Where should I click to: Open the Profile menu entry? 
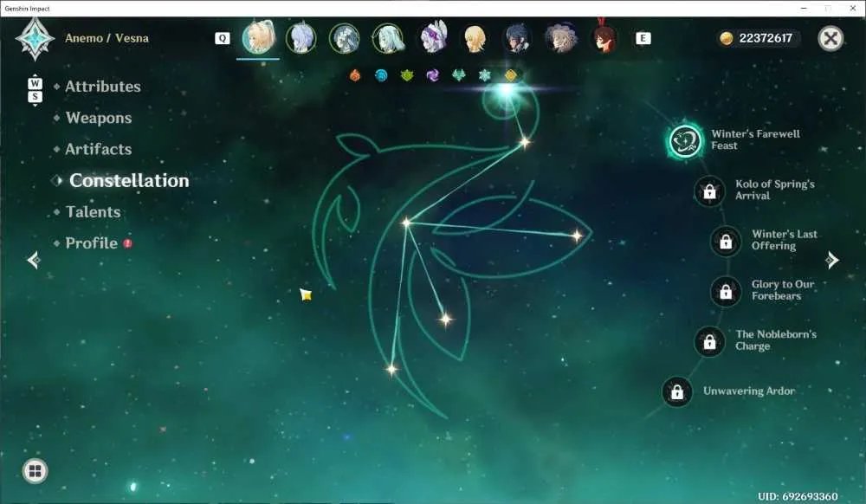92,243
